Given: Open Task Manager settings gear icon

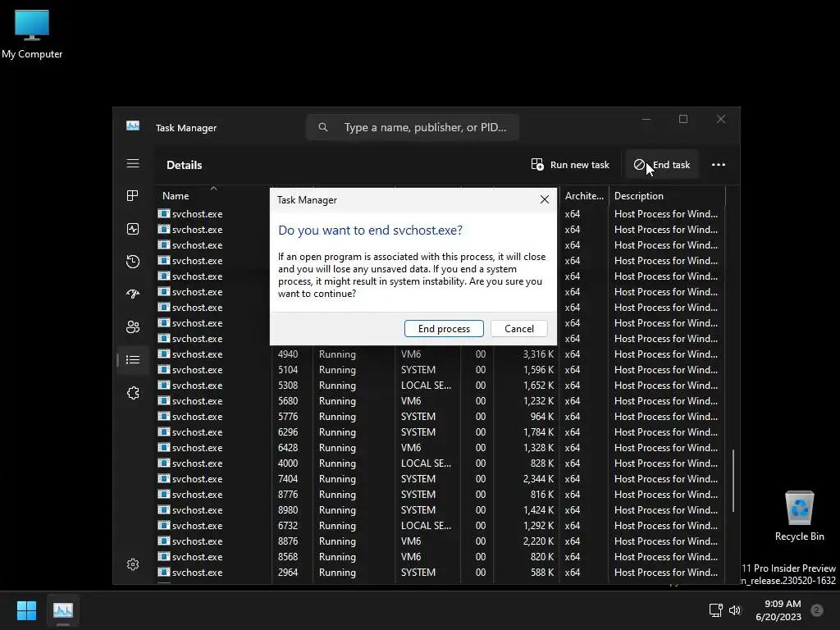Looking at the screenshot, I should [x=133, y=564].
